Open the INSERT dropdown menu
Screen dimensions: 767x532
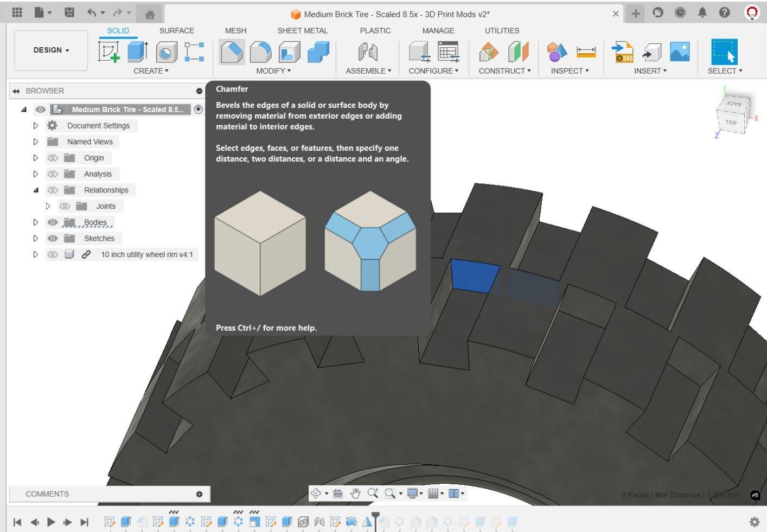pos(650,71)
